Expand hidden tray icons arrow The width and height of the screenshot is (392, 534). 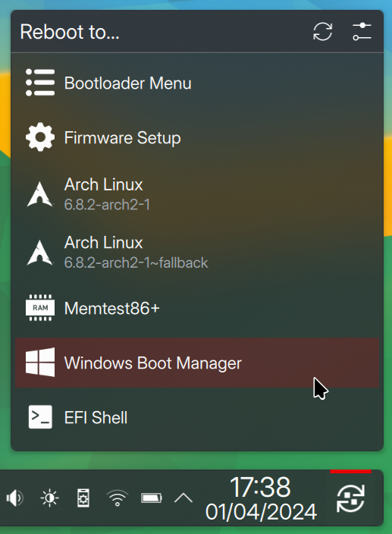(183, 498)
